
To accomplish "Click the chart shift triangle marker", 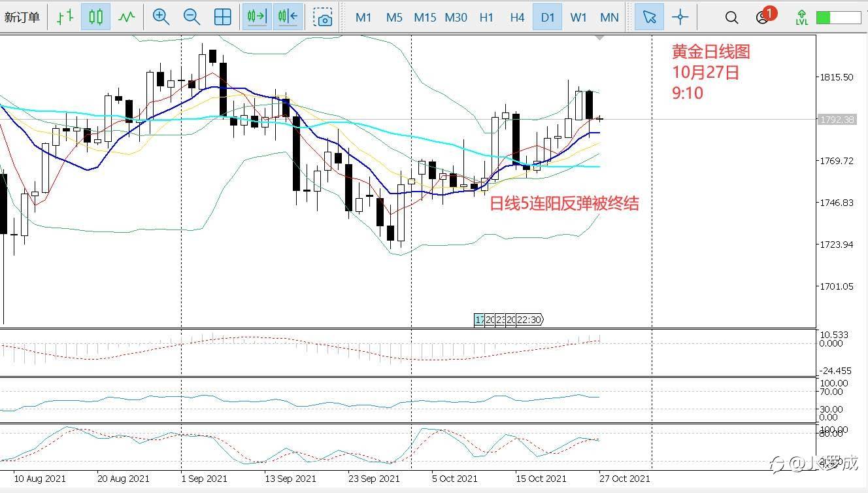I will click(599, 39).
